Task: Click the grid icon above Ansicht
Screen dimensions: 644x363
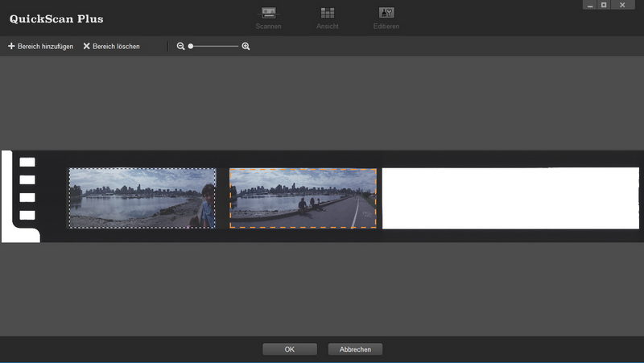Action: pos(328,13)
